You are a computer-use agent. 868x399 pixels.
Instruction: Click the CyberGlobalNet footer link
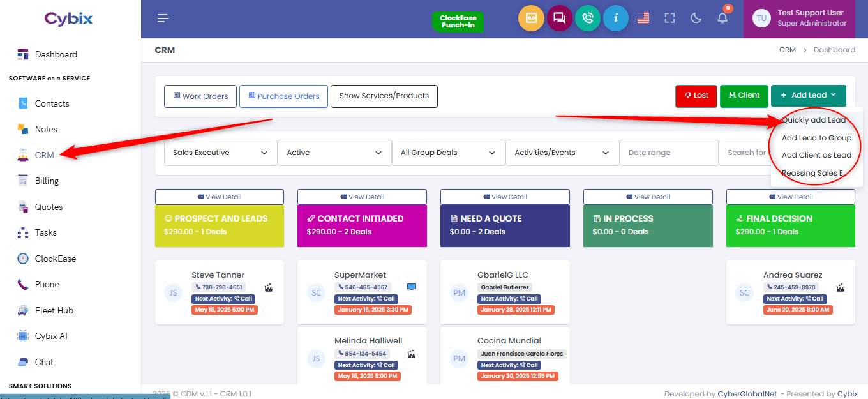click(x=747, y=394)
